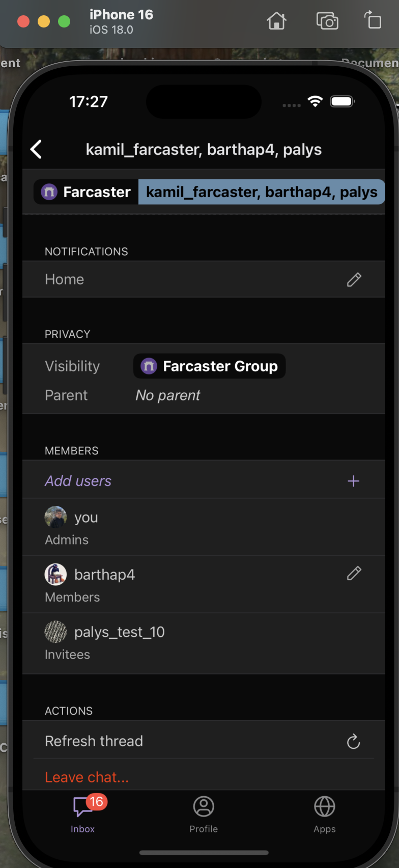Select the Farcaster breadcrumb pill
Viewport: 399px width, 868px height.
[87, 192]
